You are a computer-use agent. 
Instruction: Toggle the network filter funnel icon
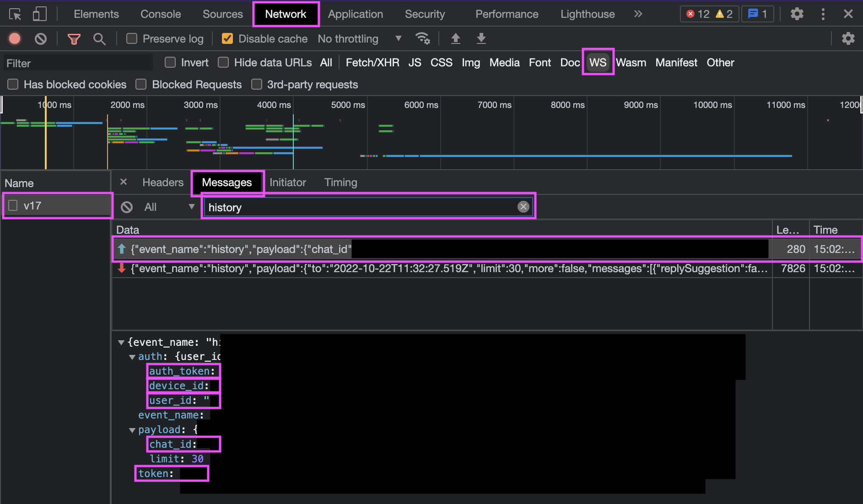click(x=74, y=39)
